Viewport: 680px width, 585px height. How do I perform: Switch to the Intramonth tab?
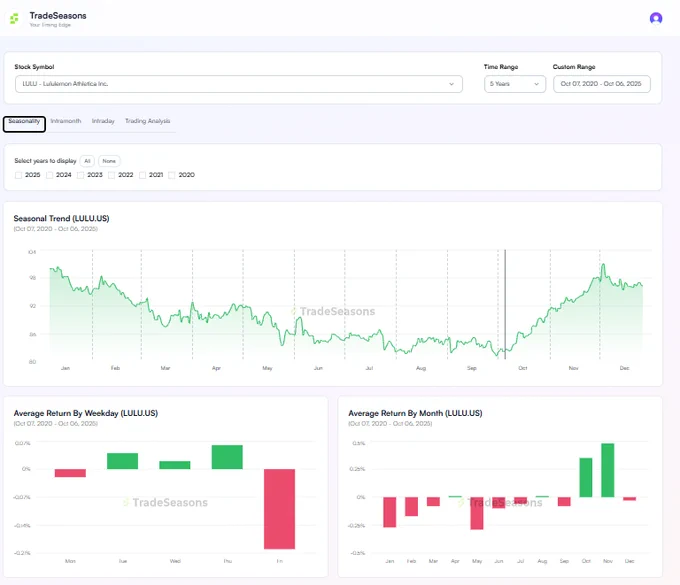(x=65, y=121)
